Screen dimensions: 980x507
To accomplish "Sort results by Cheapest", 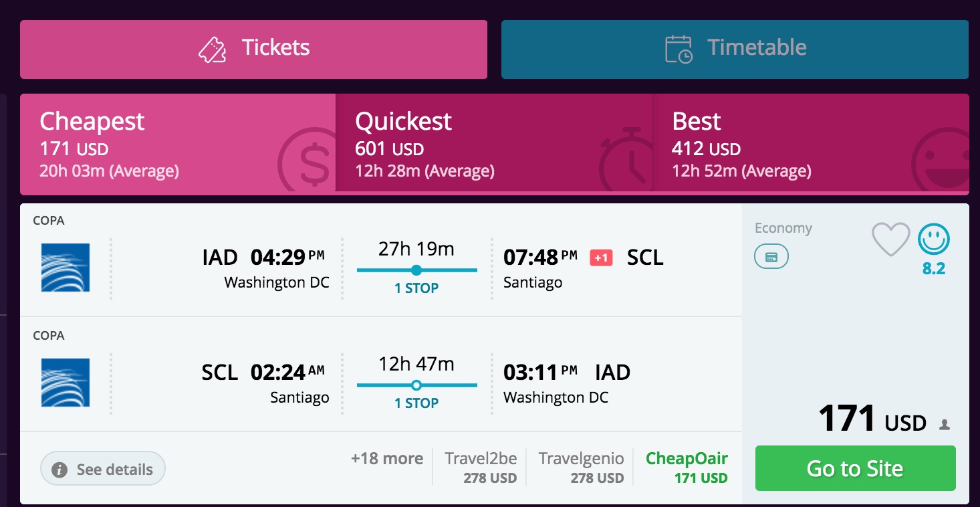I will (178, 143).
